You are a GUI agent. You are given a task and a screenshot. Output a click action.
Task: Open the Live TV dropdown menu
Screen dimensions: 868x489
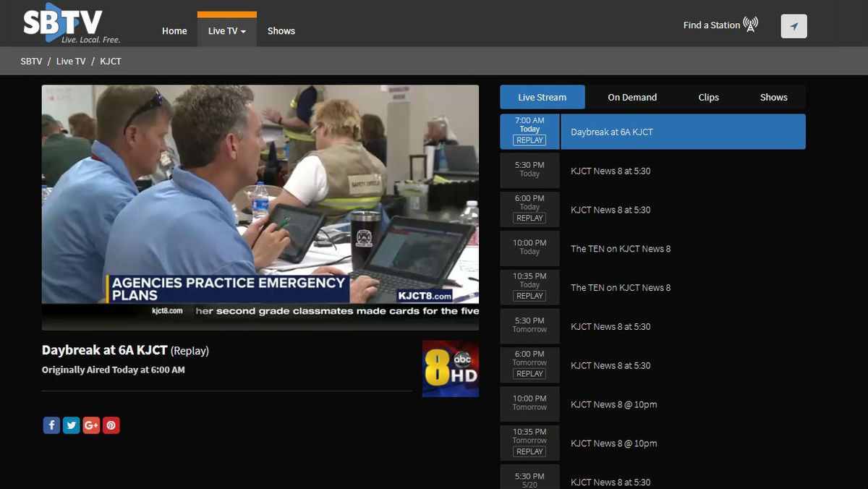click(x=226, y=30)
